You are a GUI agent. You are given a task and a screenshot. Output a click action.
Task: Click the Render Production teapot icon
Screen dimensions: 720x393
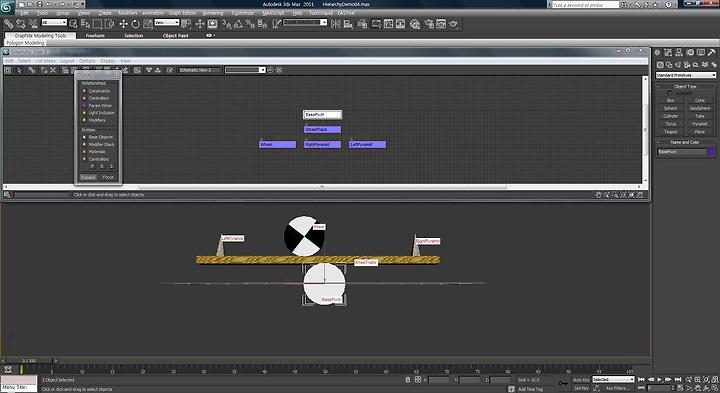pos(454,23)
